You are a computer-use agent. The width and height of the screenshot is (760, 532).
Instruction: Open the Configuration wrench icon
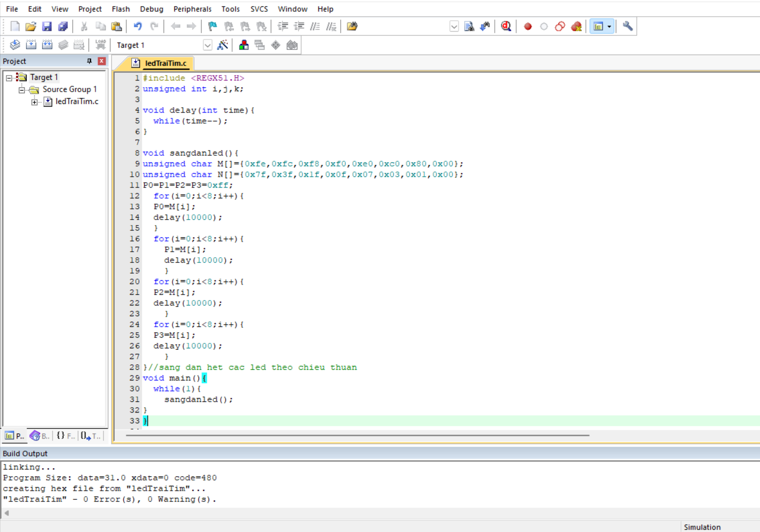click(628, 26)
